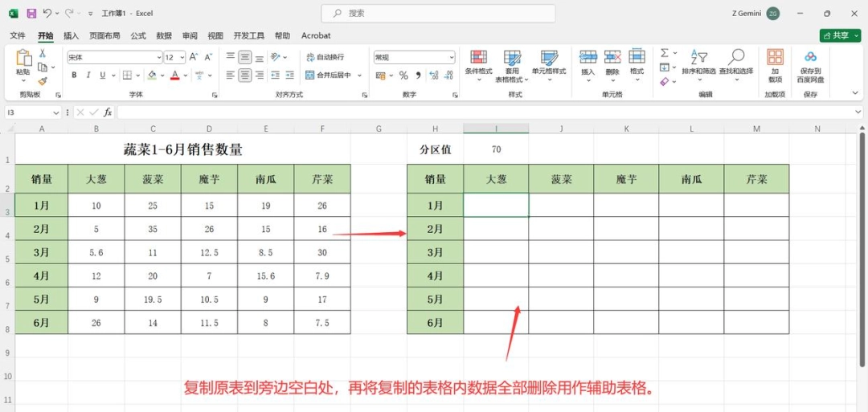Click the Save floppy disk icon
The image size is (868, 412).
(x=31, y=13)
